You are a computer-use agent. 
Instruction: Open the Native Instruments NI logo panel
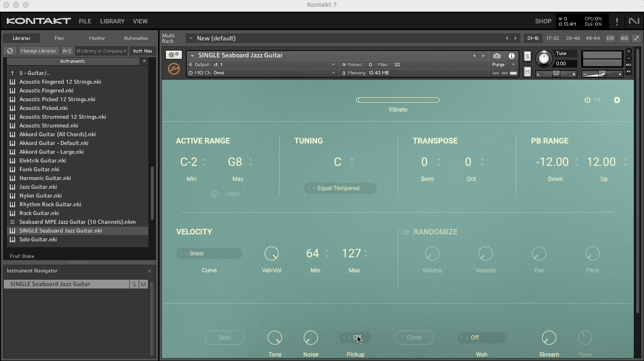pyautogui.click(x=634, y=21)
